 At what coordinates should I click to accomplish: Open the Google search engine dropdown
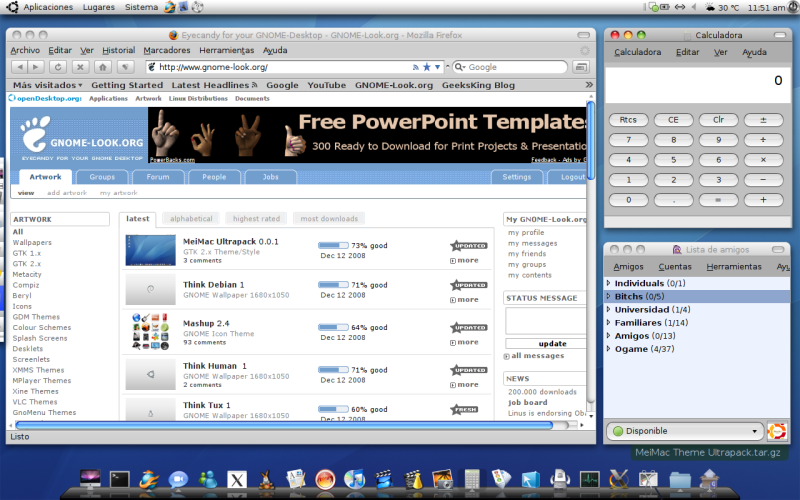[460, 67]
